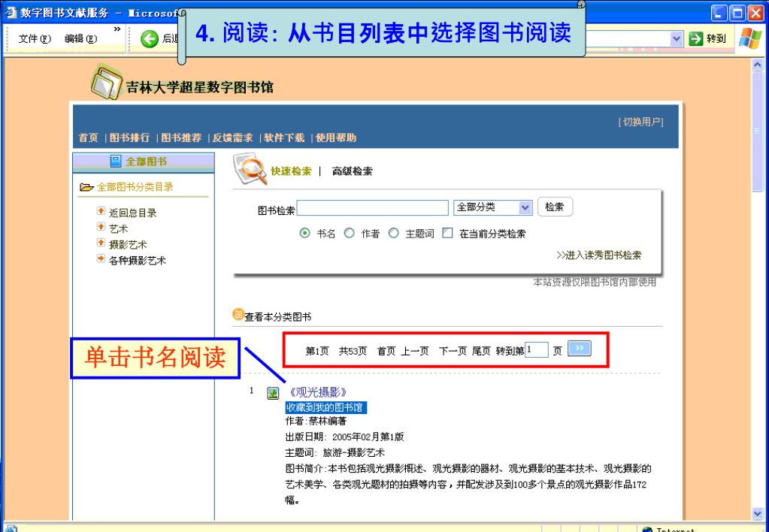The height and width of the screenshot is (532, 769).
Task: Check the 在当前分类检索 checkbox
Action: (447, 234)
